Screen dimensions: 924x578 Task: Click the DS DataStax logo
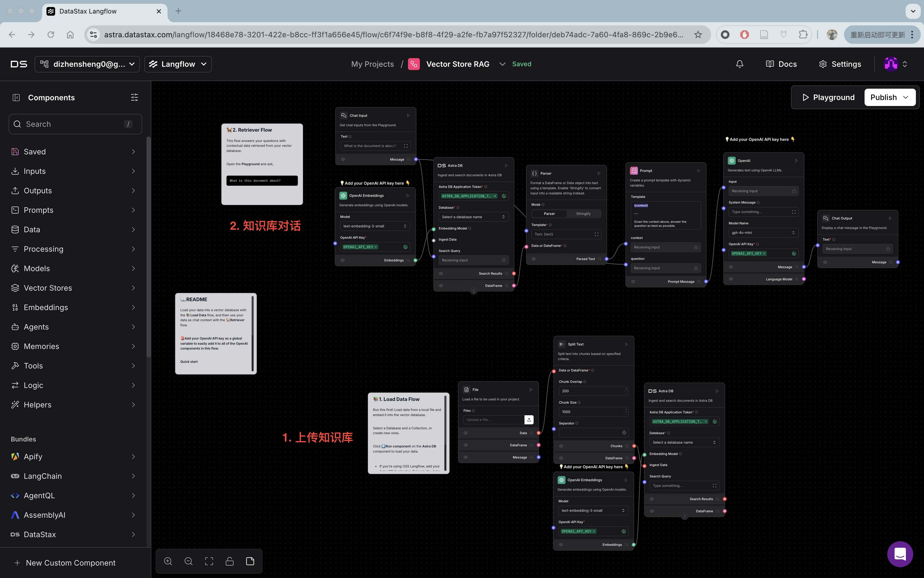19,64
